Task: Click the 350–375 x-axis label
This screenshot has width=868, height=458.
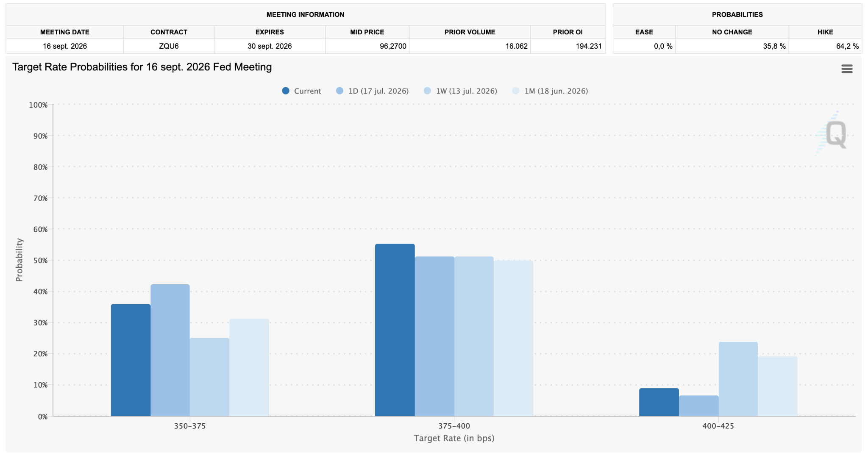Action: pyautogui.click(x=190, y=426)
